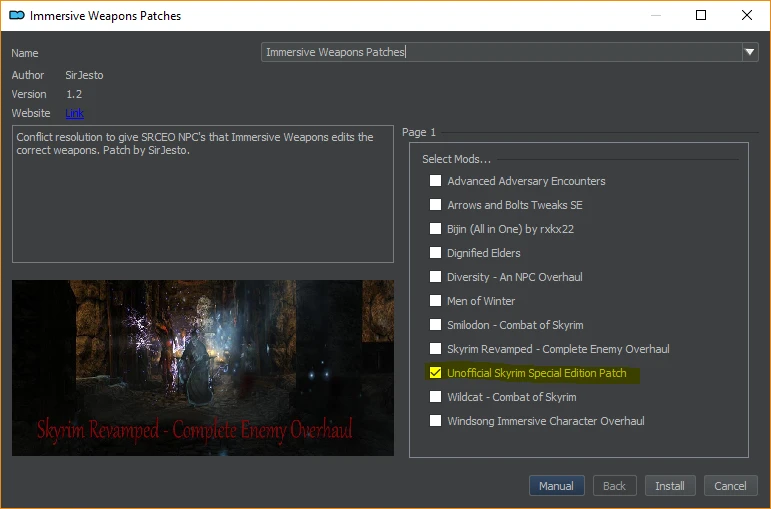
Task: Close the Immersive Weapons Patches dialog
Action: click(746, 15)
